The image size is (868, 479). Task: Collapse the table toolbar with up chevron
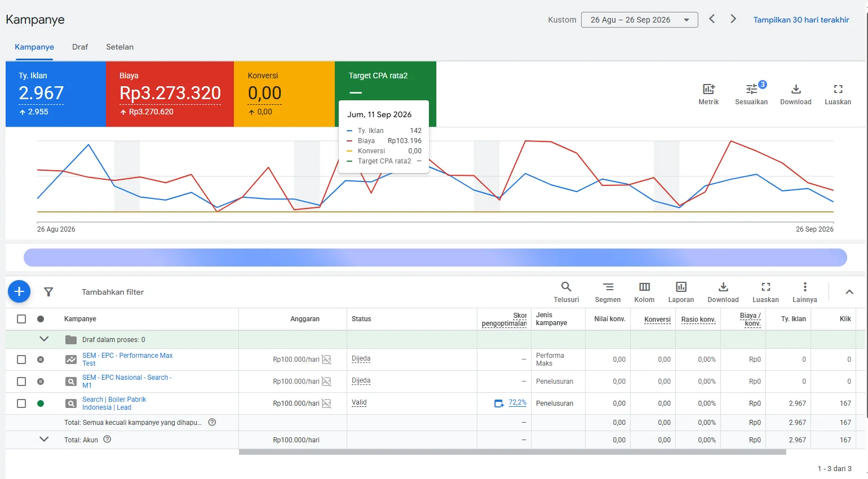[849, 292]
